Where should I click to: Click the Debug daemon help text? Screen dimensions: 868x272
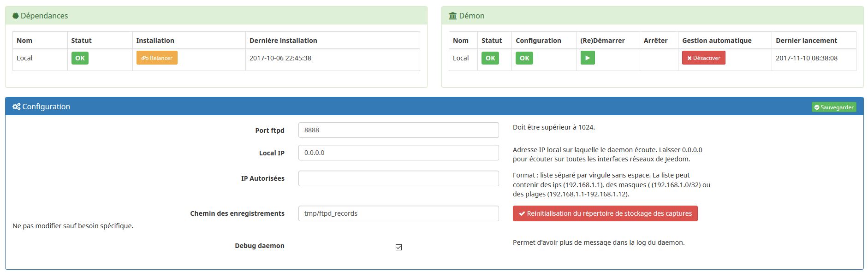click(599, 242)
